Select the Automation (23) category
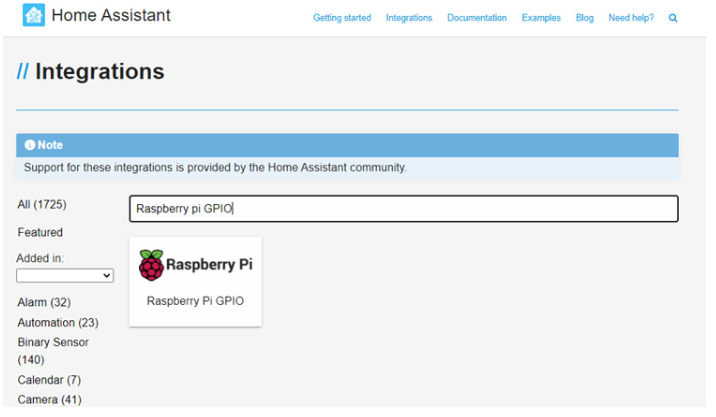716x417 pixels. point(58,322)
